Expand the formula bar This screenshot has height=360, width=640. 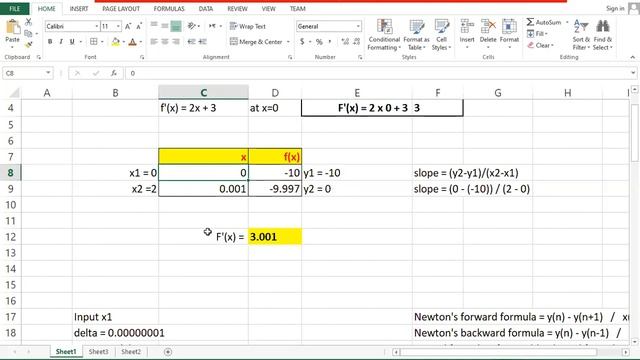tap(633, 73)
